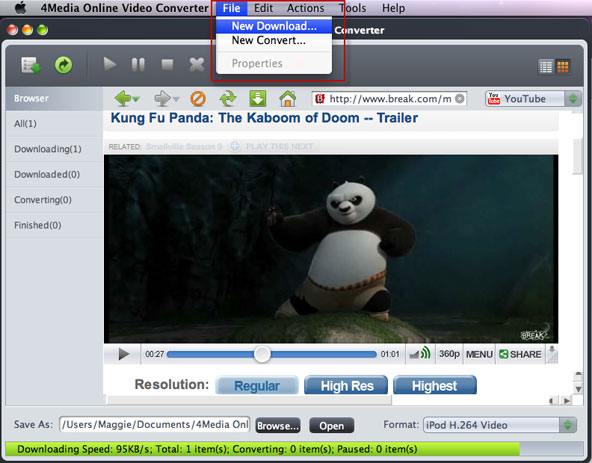Pause the task with the toolbar pause button
The width and height of the screenshot is (592, 463).
click(138, 65)
